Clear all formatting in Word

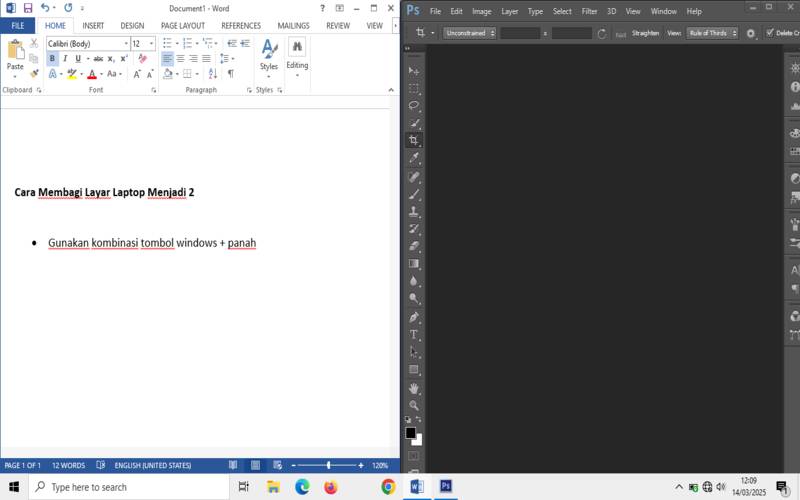[142, 59]
